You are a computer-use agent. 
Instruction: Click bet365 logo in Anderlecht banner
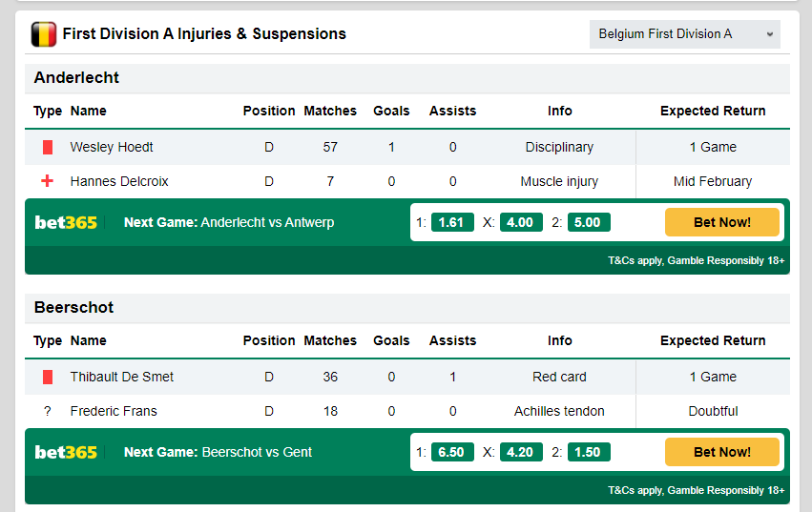pos(66,222)
